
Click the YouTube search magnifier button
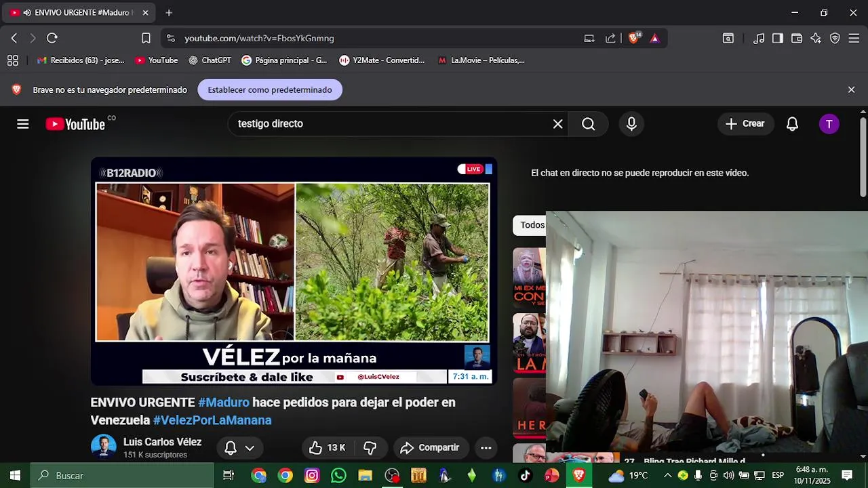pyautogui.click(x=588, y=124)
